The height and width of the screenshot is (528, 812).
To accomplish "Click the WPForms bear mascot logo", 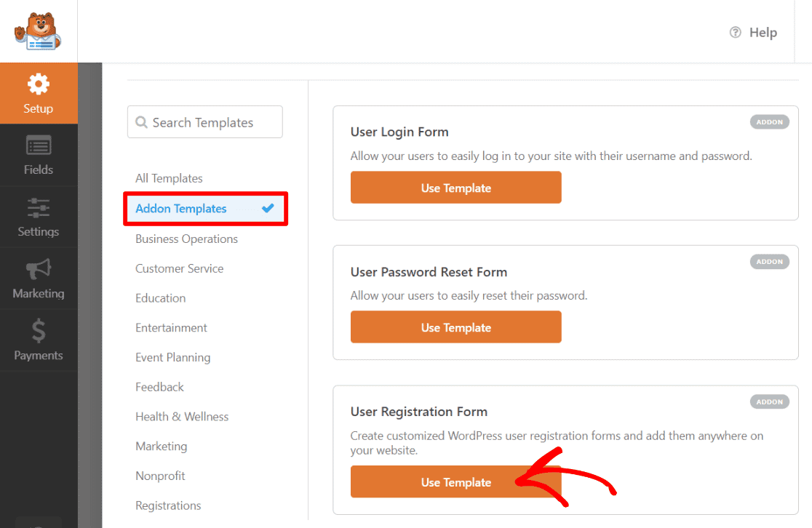I will click(x=38, y=31).
